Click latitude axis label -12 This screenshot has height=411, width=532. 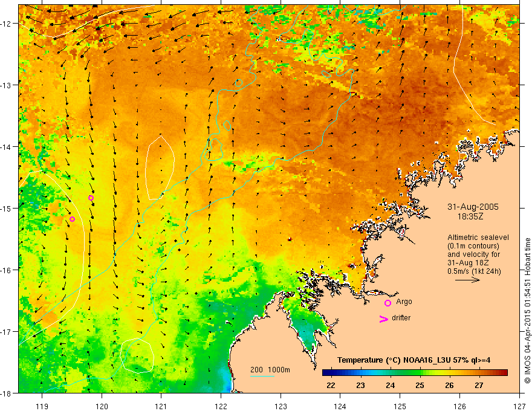pos(7,24)
